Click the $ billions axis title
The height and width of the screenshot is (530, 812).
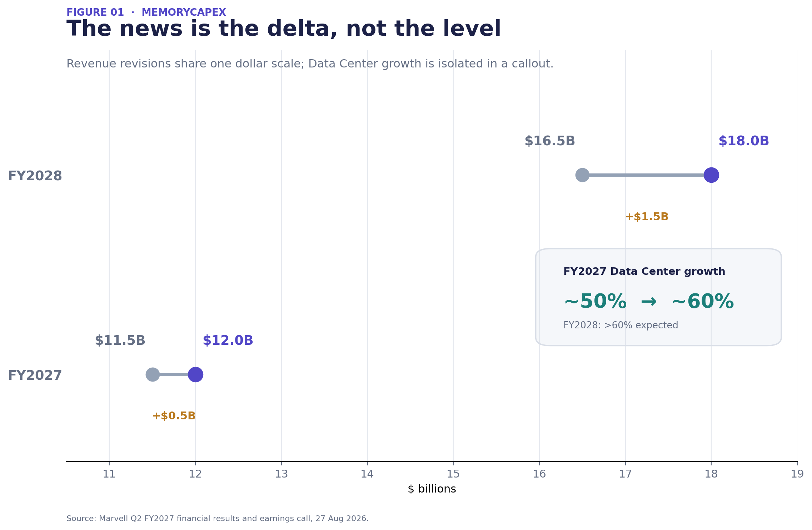(x=432, y=489)
